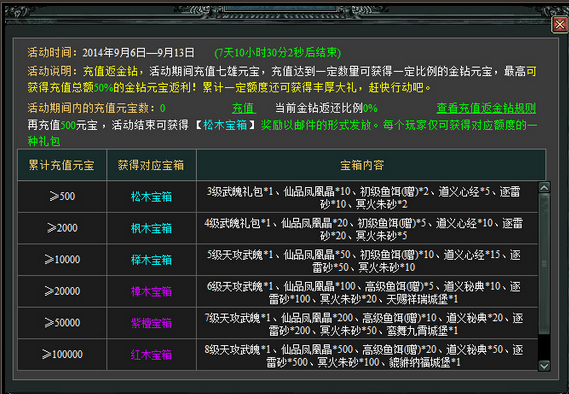Select 樟木宝箱 chest entry

point(151,292)
